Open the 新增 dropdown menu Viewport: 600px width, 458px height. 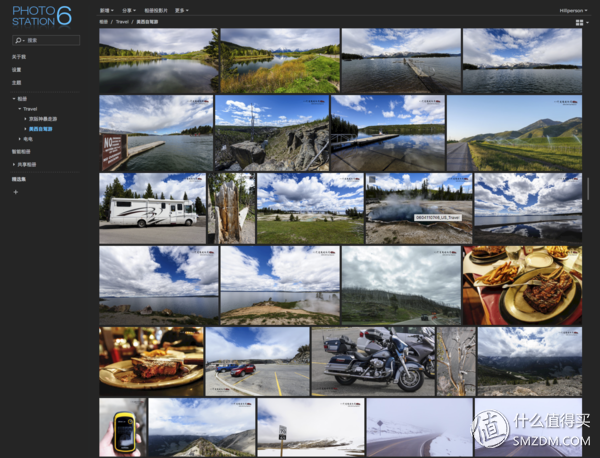(106, 11)
